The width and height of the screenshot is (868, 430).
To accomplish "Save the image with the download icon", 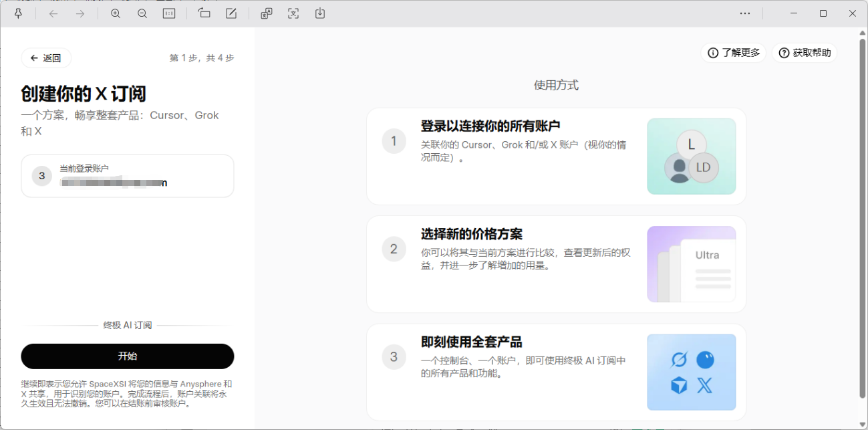I will click(320, 13).
